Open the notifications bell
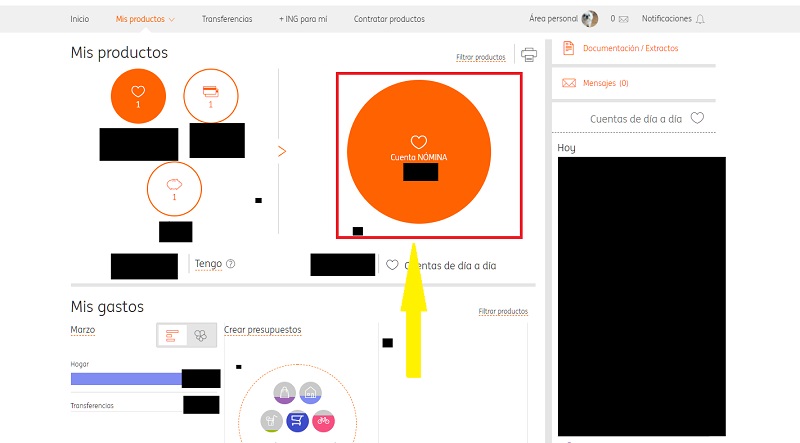Image resolution: width=800 pixels, height=443 pixels. (699, 19)
